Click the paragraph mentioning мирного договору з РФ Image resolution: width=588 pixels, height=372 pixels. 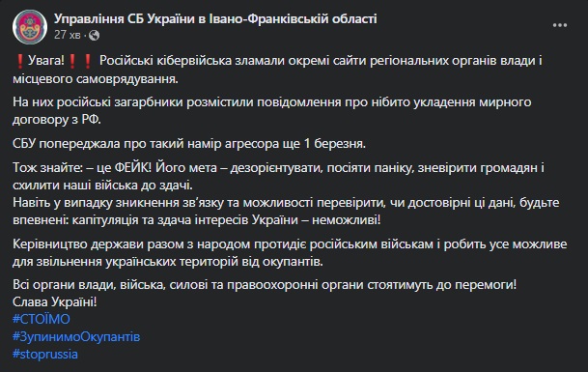272,111
